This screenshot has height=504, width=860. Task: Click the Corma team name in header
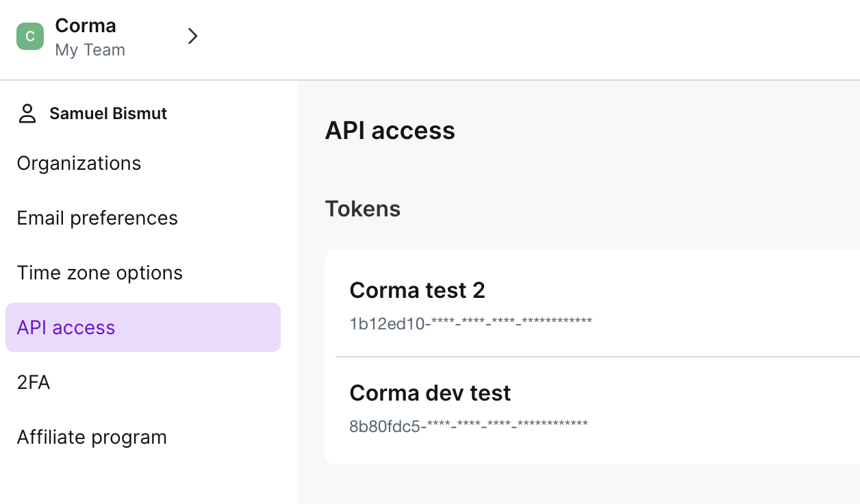click(86, 25)
